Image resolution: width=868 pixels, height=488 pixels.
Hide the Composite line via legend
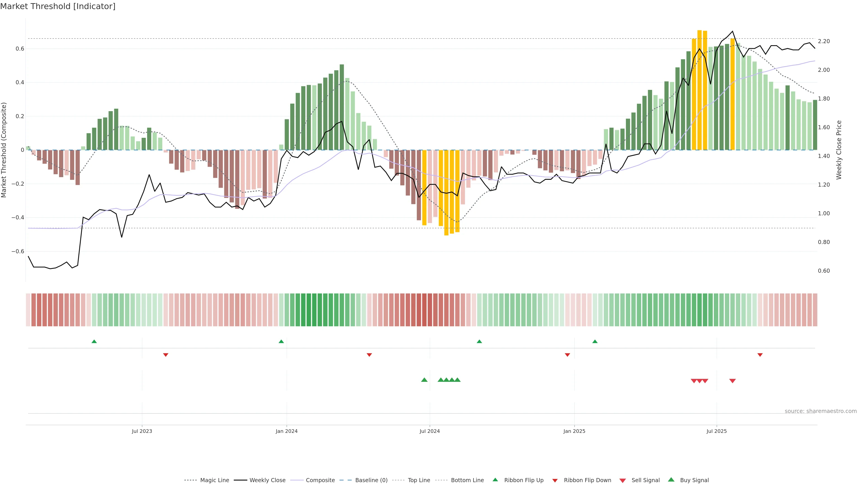[320, 480]
